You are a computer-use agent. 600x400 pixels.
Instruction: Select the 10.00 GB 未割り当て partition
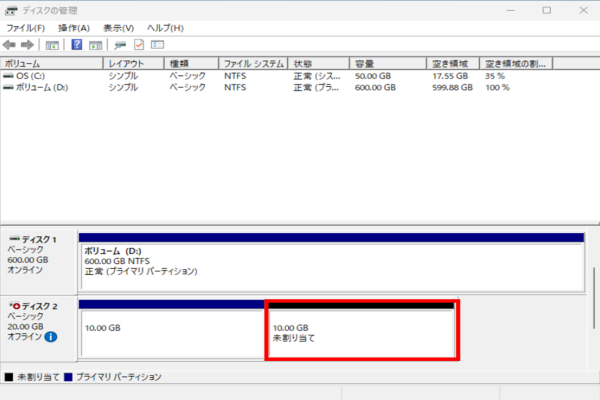(360, 332)
